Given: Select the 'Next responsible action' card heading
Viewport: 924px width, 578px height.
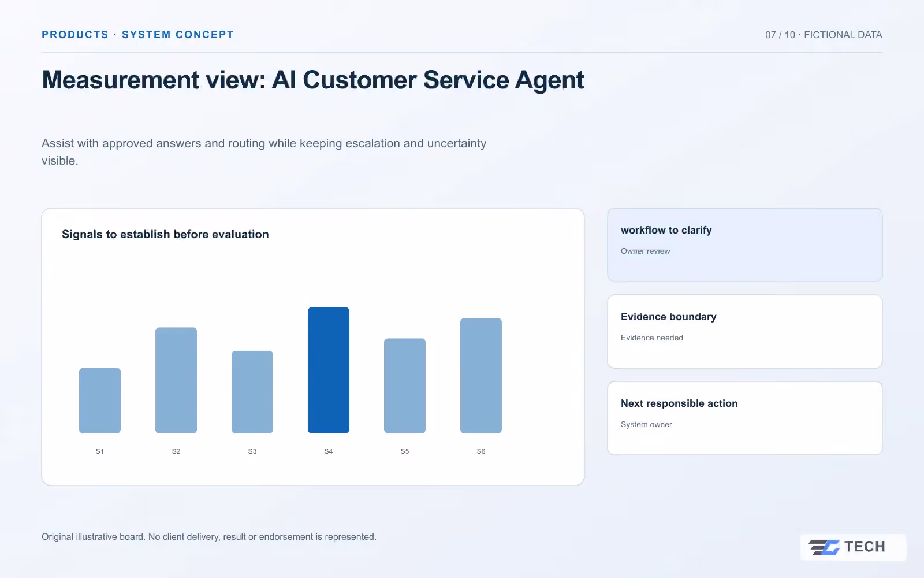Looking at the screenshot, I should tap(679, 403).
